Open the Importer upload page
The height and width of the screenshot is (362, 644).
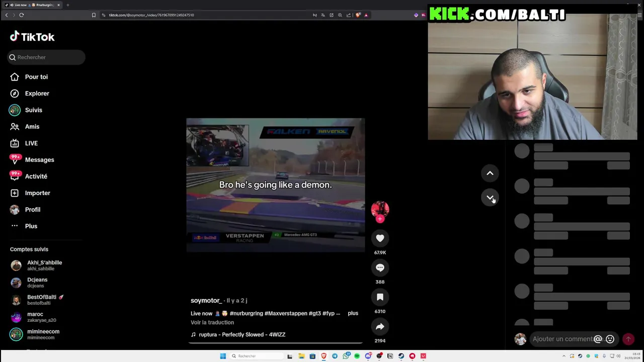tap(30, 193)
